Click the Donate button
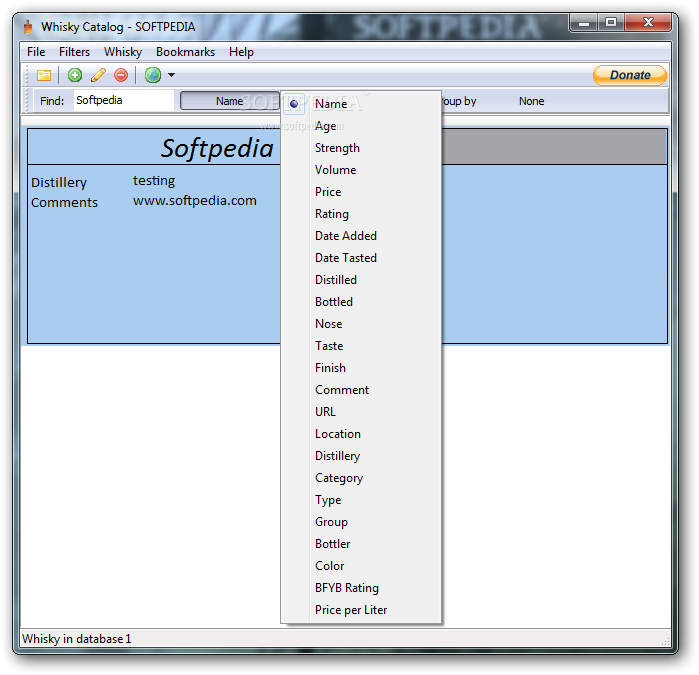Screen dimensions: 699x675 pyautogui.click(x=629, y=75)
